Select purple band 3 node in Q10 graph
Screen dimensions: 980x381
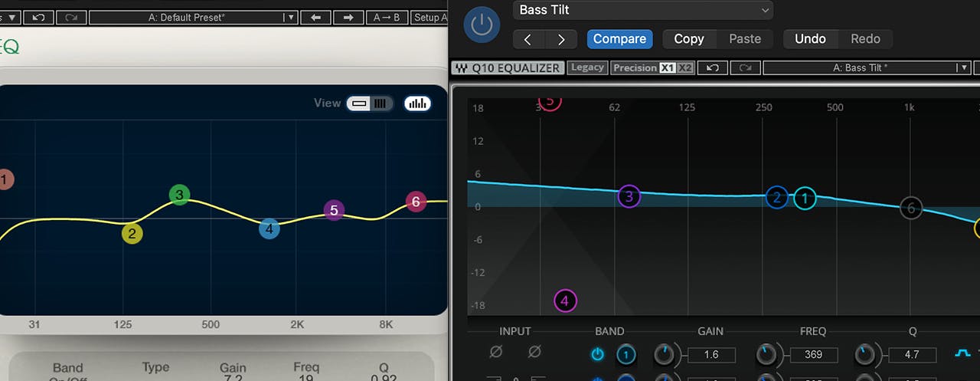pos(629,196)
